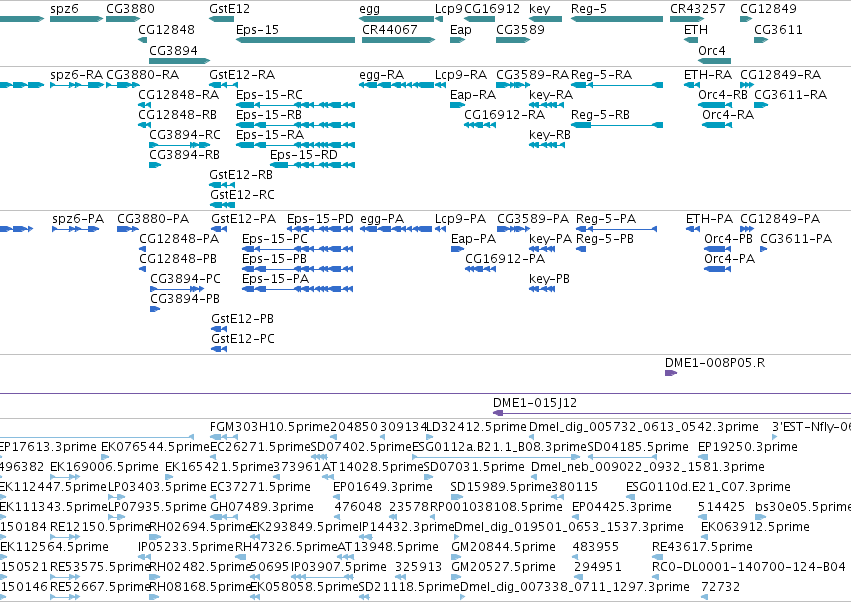Select the CG3880-RA transcript
Image resolution: width=851 pixels, height=602 pixels.
[x=123, y=85]
